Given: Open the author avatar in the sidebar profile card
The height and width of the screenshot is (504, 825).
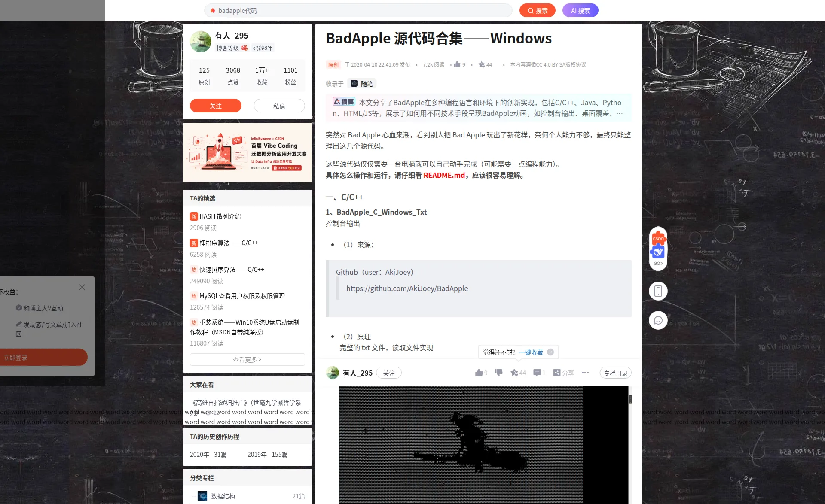Looking at the screenshot, I should click(201, 42).
